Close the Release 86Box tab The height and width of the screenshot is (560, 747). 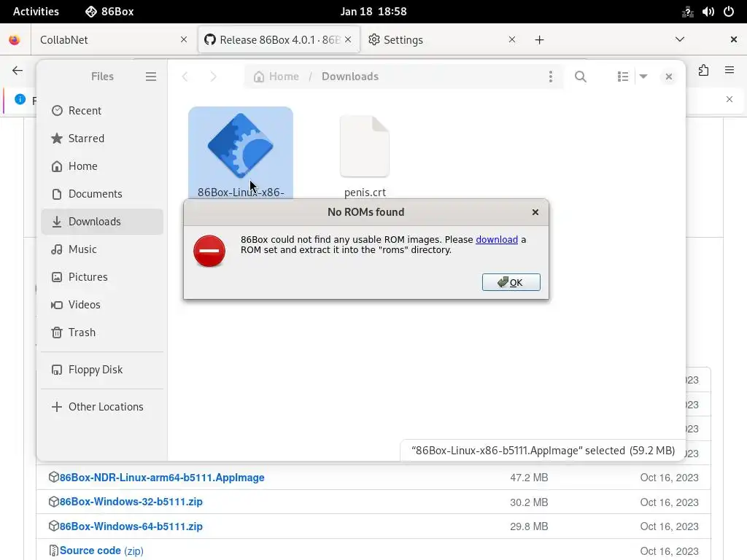(348, 39)
